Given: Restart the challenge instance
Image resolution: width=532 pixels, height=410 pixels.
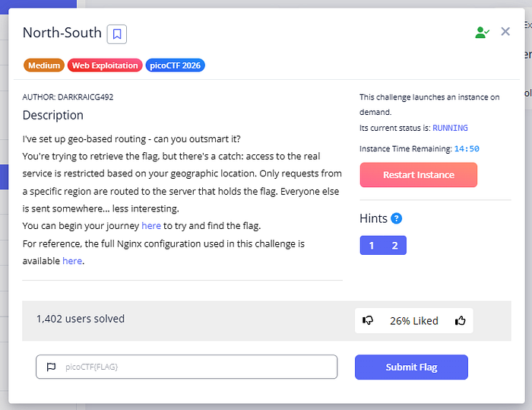Looking at the screenshot, I should [418, 175].
